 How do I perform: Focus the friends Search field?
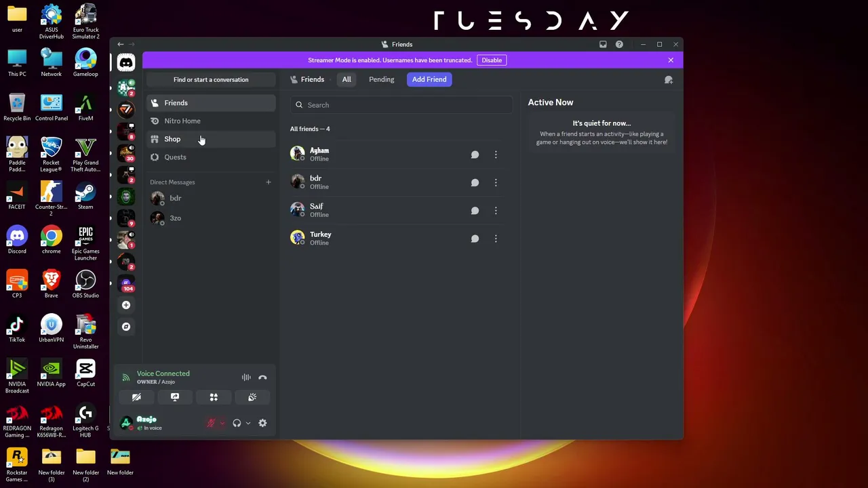tap(401, 105)
